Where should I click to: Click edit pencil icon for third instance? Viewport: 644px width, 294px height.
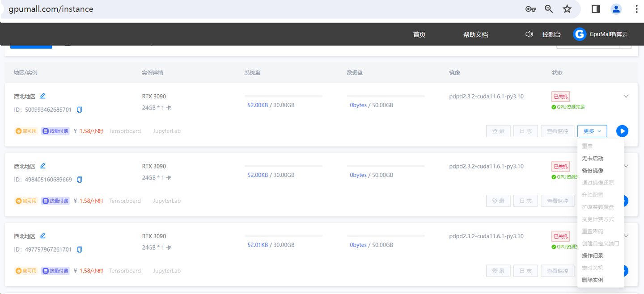pyautogui.click(x=43, y=235)
